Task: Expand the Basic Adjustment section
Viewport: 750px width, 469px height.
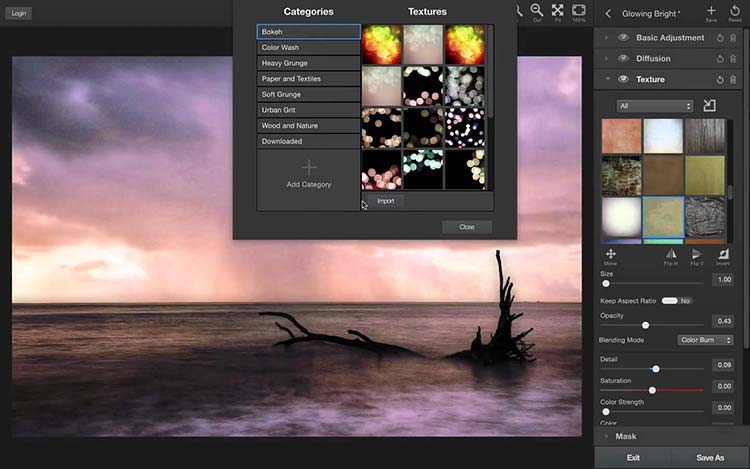Action: [x=607, y=38]
